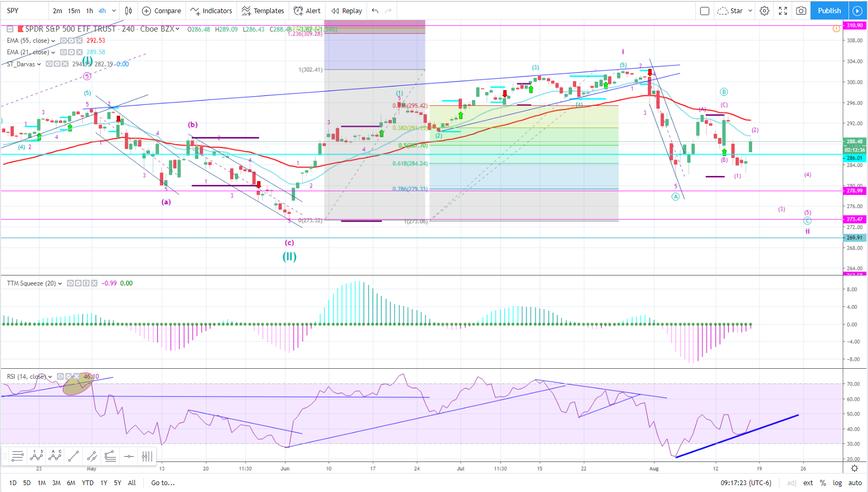Select the 1h timeframe
Screen dimensions: 868x492
(x=90, y=11)
